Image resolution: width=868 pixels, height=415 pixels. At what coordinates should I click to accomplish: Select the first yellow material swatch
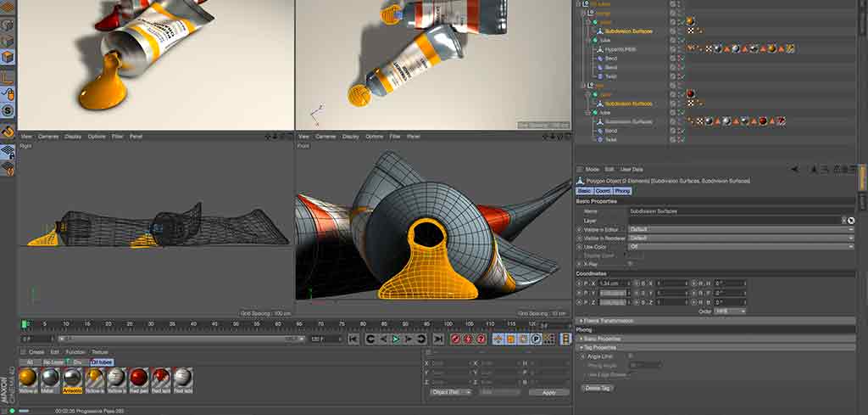coord(28,378)
